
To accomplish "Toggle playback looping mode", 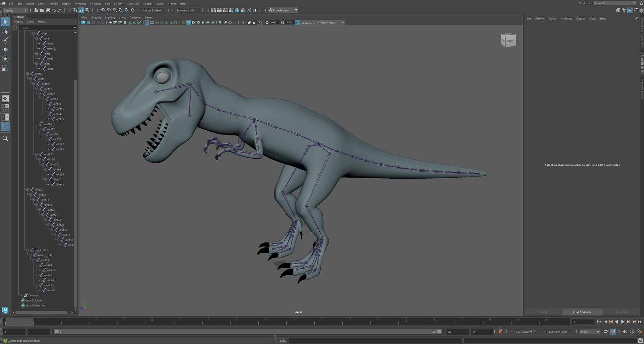I will 605,332.
